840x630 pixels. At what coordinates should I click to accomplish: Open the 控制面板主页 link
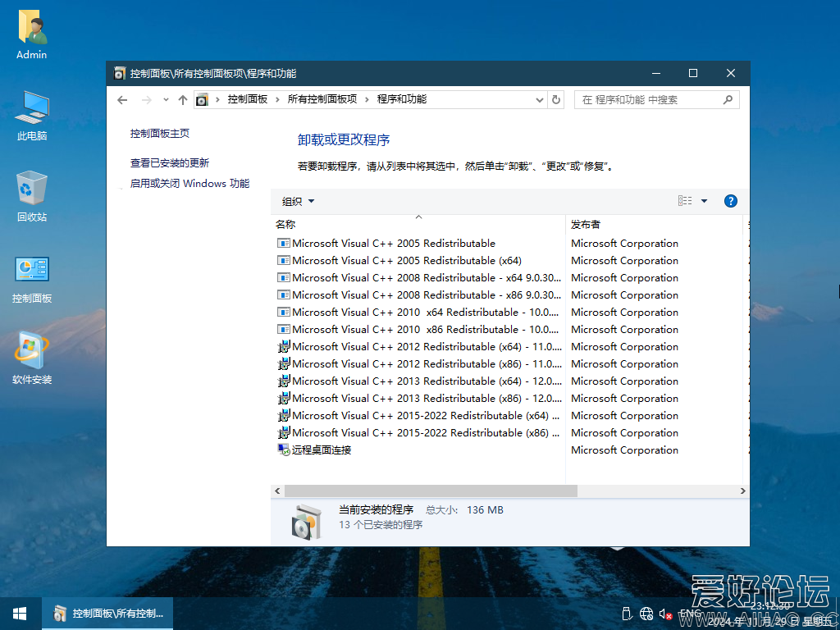tap(160, 134)
